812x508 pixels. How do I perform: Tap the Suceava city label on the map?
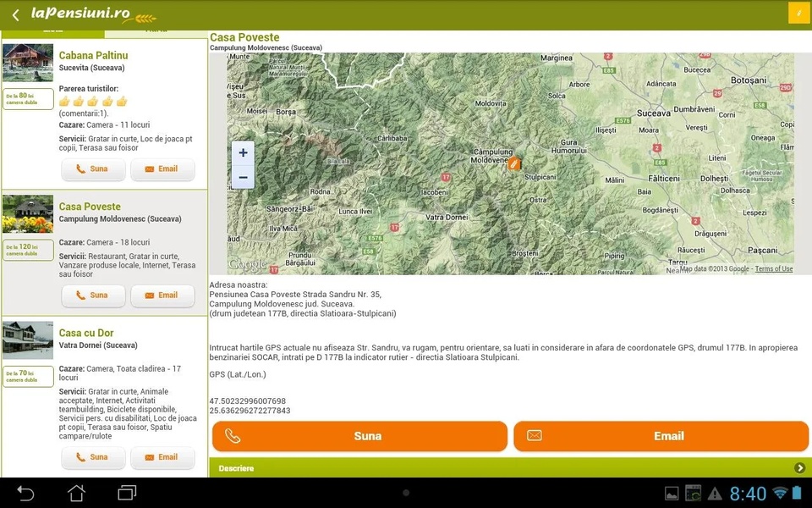(x=654, y=113)
